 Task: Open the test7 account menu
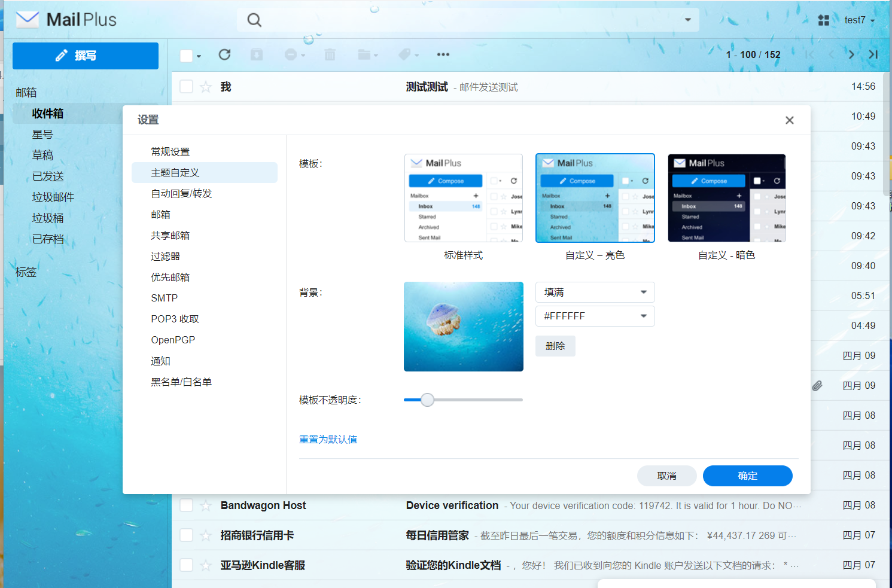click(x=860, y=20)
